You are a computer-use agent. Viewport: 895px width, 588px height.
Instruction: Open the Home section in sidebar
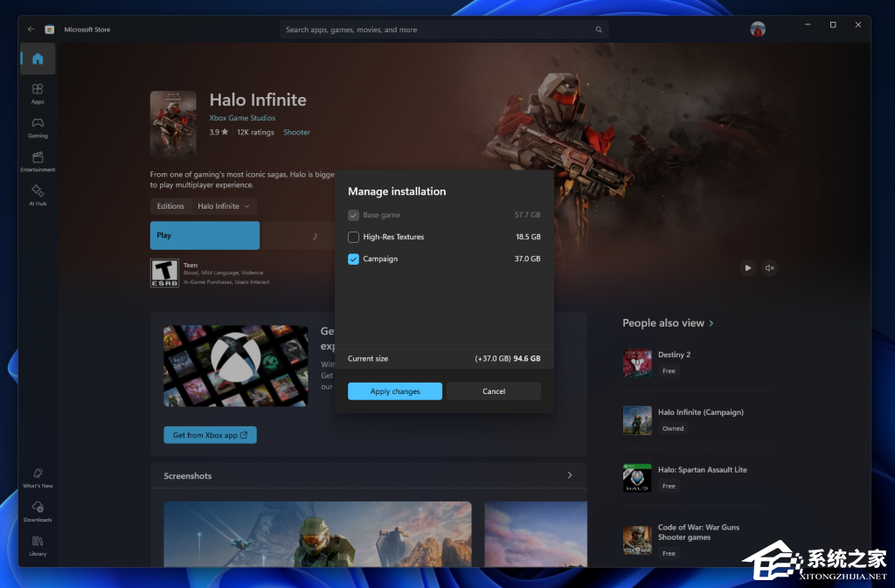[38, 59]
